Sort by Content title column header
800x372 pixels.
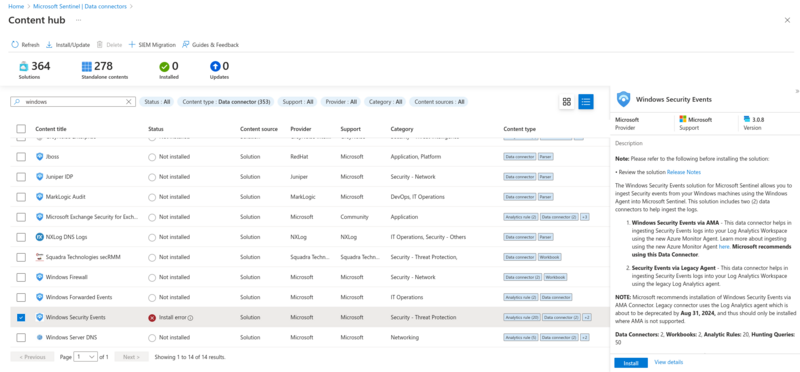(x=51, y=129)
